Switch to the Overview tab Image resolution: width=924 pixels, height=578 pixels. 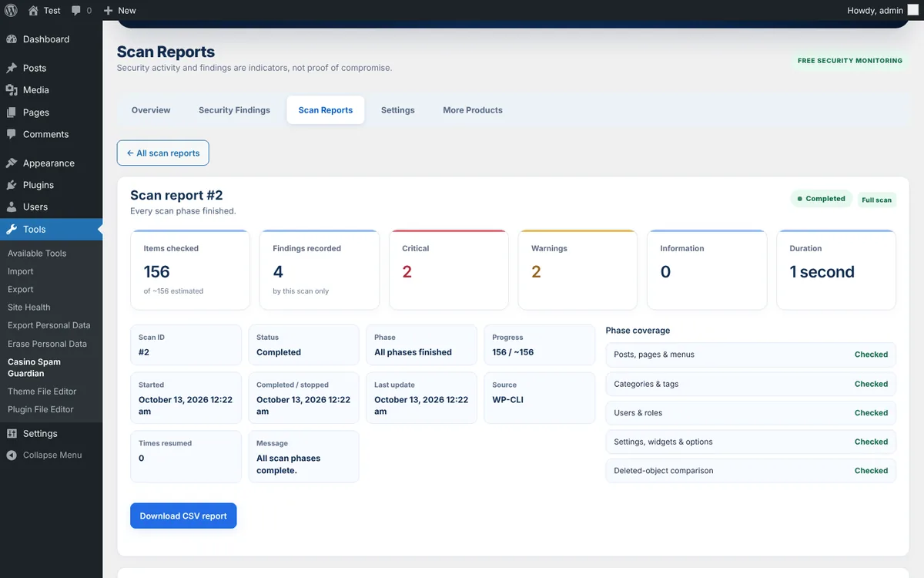pos(151,110)
